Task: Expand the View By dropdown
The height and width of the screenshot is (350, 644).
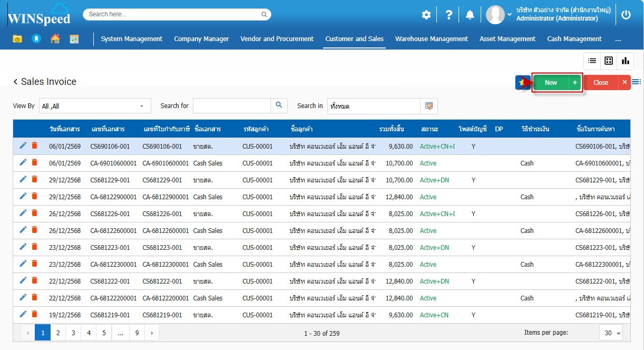Action: pyautogui.click(x=141, y=106)
